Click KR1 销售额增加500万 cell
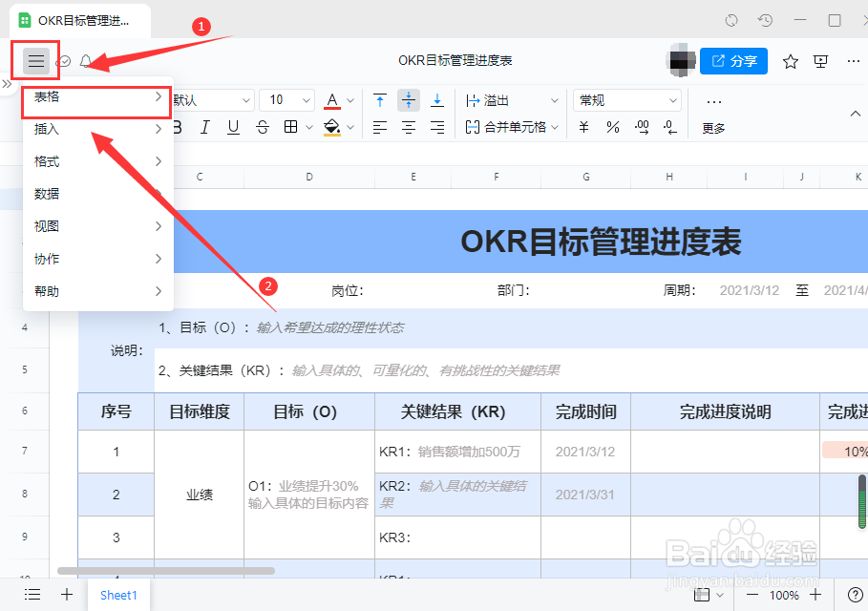 coord(457,452)
